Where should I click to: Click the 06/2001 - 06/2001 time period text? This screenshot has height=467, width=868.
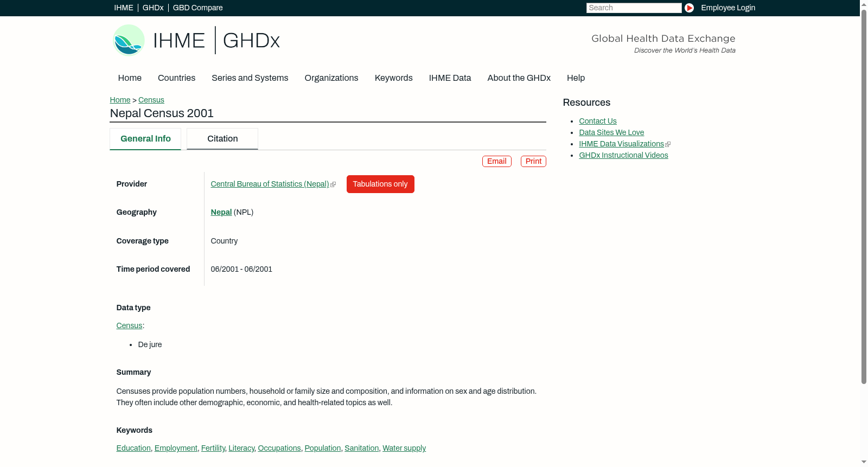(x=241, y=269)
